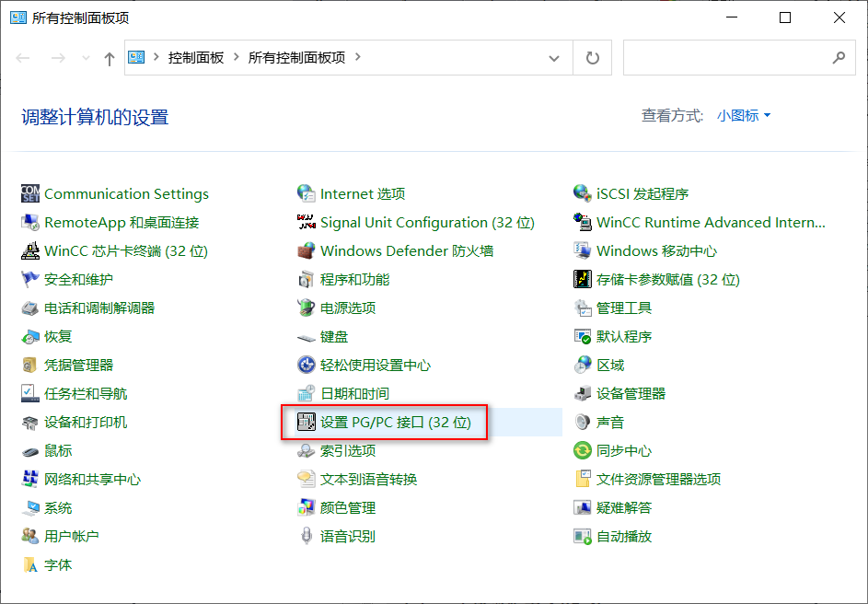Navigate to 控制面板 via breadcrumb
This screenshot has height=604, width=868.
[x=193, y=57]
